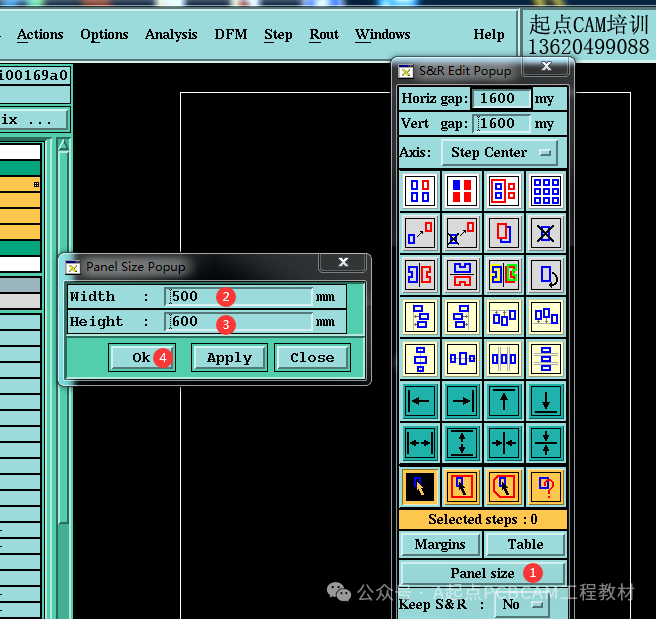Image resolution: width=656 pixels, height=619 pixels.
Task: Click the single step select pointer icon
Action: click(x=420, y=487)
